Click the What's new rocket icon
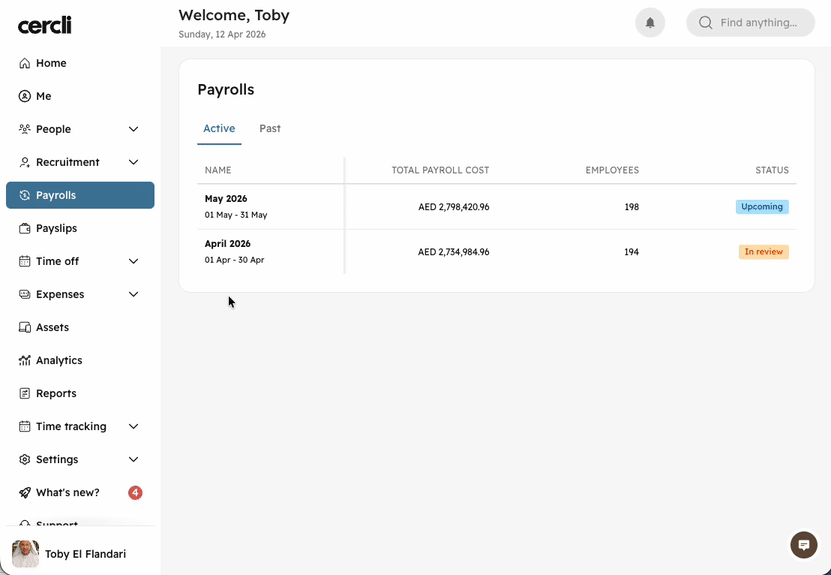 click(x=24, y=492)
